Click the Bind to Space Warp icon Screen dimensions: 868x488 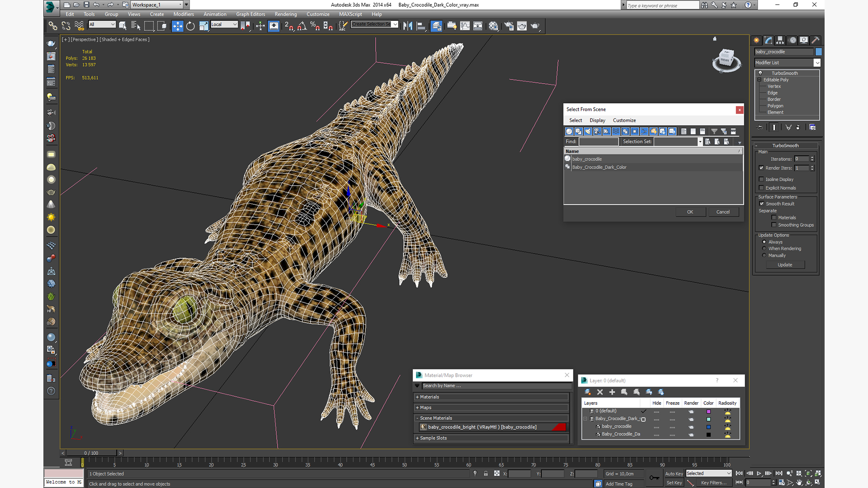79,26
